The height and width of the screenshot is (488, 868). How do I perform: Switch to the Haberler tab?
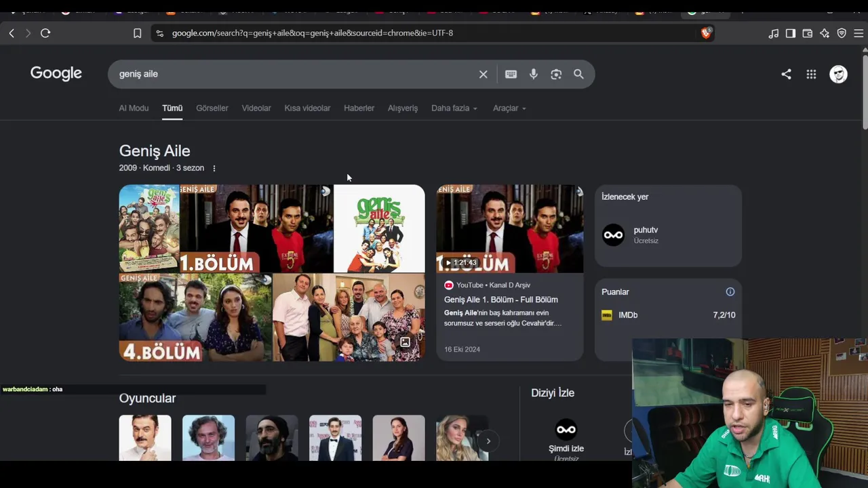point(359,108)
